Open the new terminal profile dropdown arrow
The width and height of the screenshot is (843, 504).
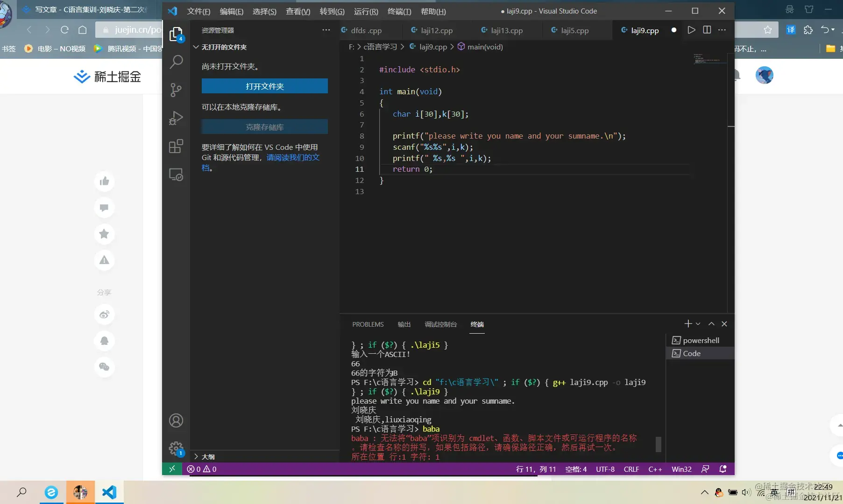(698, 324)
